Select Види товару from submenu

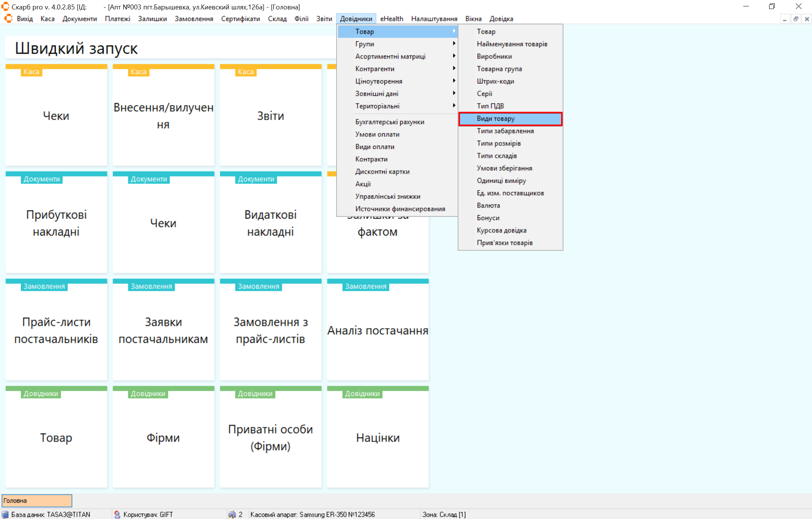point(496,119)
